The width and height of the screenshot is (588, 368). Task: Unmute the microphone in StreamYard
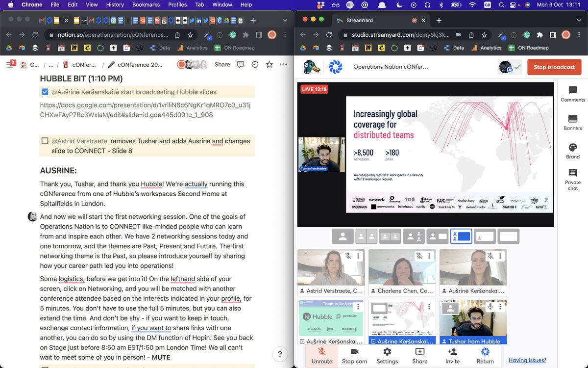click(x=322, y=356)
